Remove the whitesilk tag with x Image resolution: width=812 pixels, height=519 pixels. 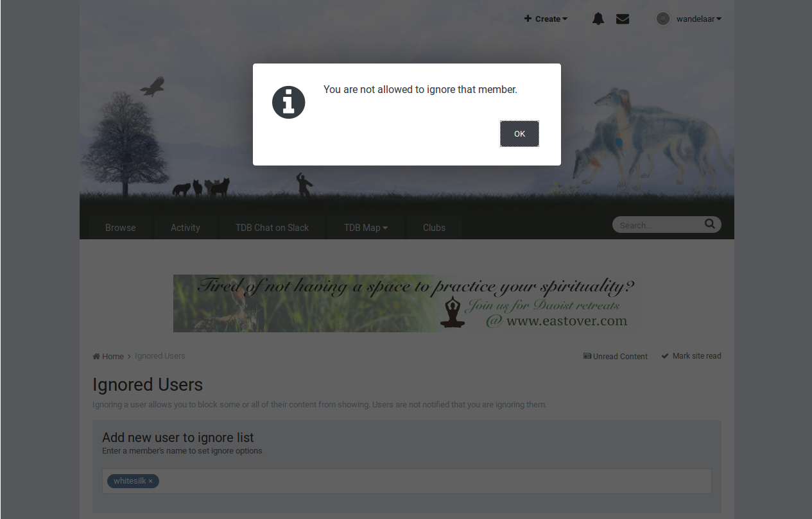click(151, 481)
